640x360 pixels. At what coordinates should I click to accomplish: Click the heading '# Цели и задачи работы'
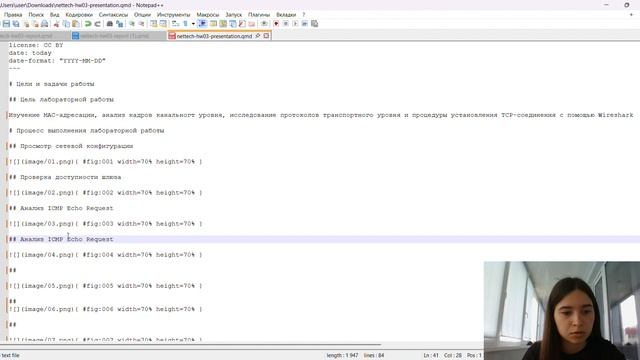click(x=51, y=84)
